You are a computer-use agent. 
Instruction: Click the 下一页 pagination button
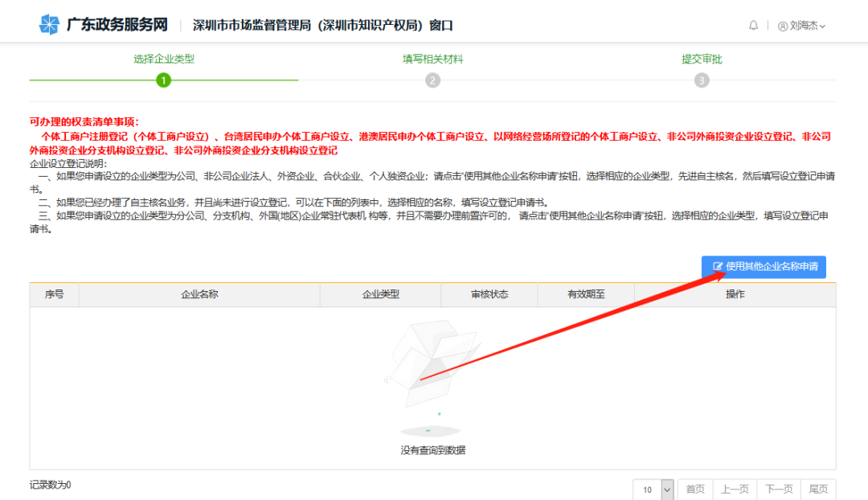[778, 489]
